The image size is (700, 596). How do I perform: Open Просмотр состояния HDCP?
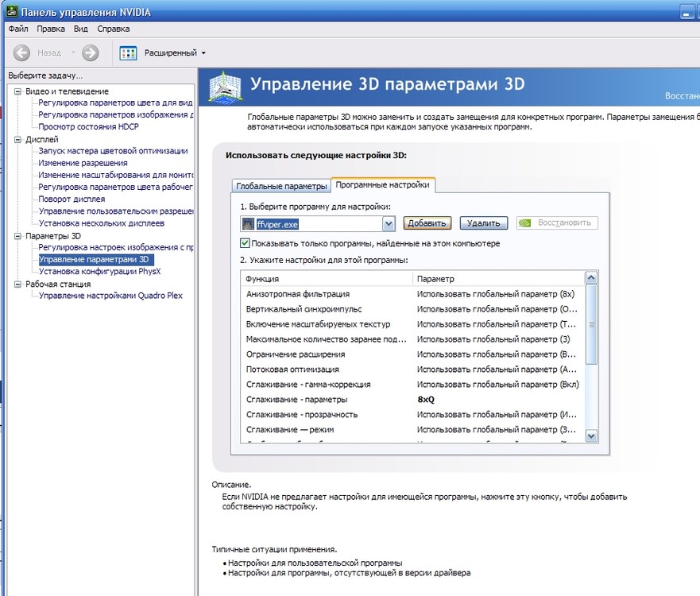[88, 127]
